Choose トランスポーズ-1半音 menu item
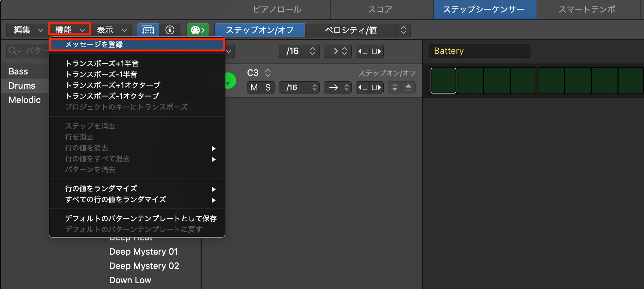 [137, 74]
